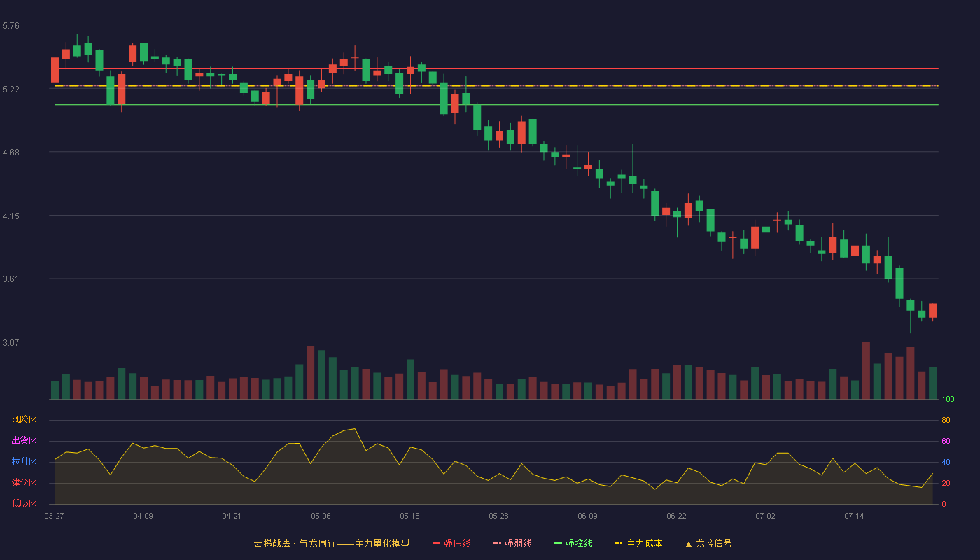Click the magenta 60 indicator scale value
This screenshot has height=560, width=980.
(x=946, y=441)
